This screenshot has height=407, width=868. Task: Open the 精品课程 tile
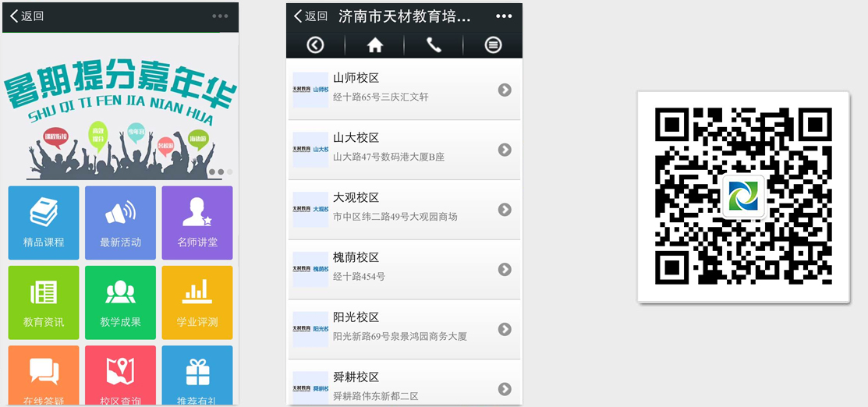(44, 222)
